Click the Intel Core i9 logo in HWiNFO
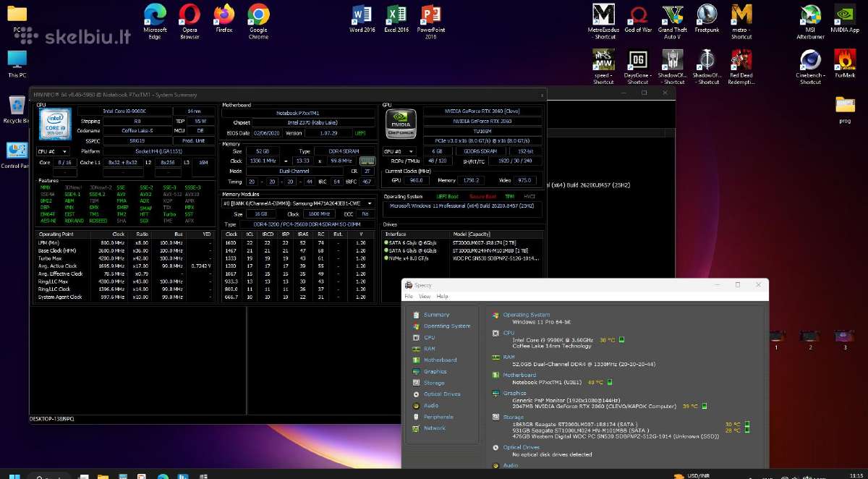Image resolution: width=868 pixels, height=479 pixels. click(55, 124)
